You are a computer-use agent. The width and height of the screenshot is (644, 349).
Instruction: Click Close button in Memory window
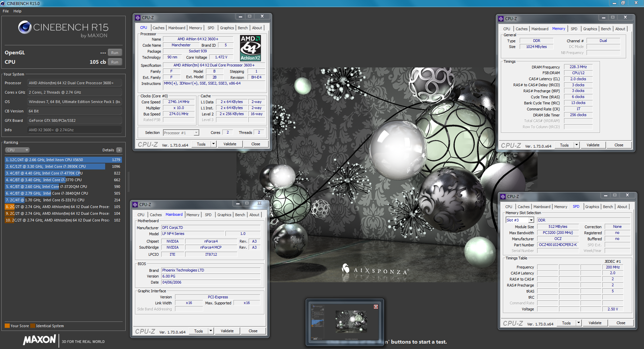[x=619, y=145]
